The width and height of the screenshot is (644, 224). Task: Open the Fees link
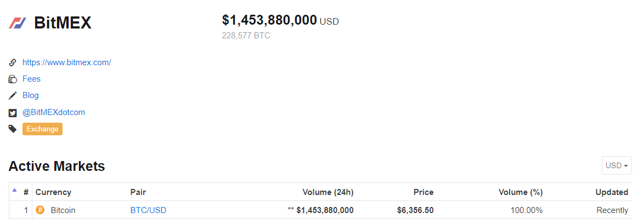(31, 79)
